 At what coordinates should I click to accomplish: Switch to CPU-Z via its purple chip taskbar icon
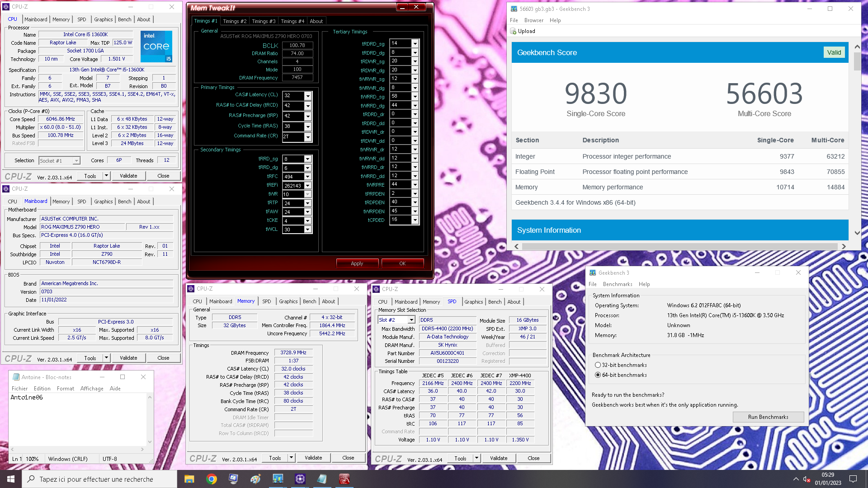point(300,479)
